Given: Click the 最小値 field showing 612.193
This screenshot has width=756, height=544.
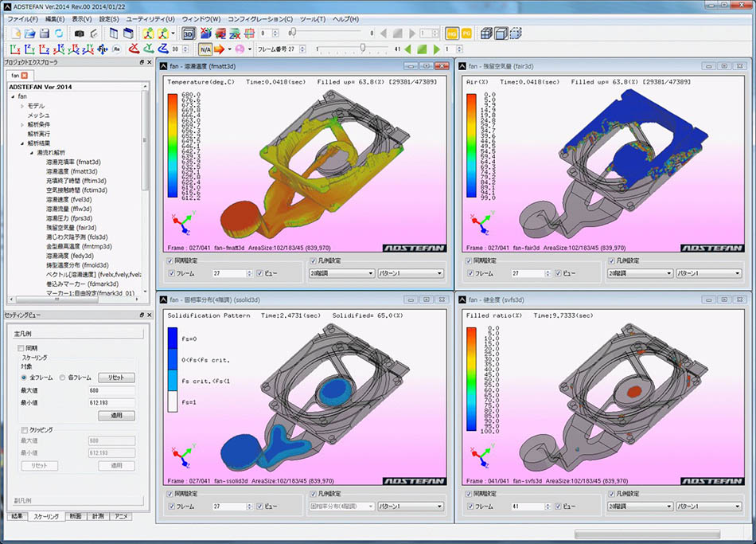Looking at the screenshot, I should click(111, 402).
